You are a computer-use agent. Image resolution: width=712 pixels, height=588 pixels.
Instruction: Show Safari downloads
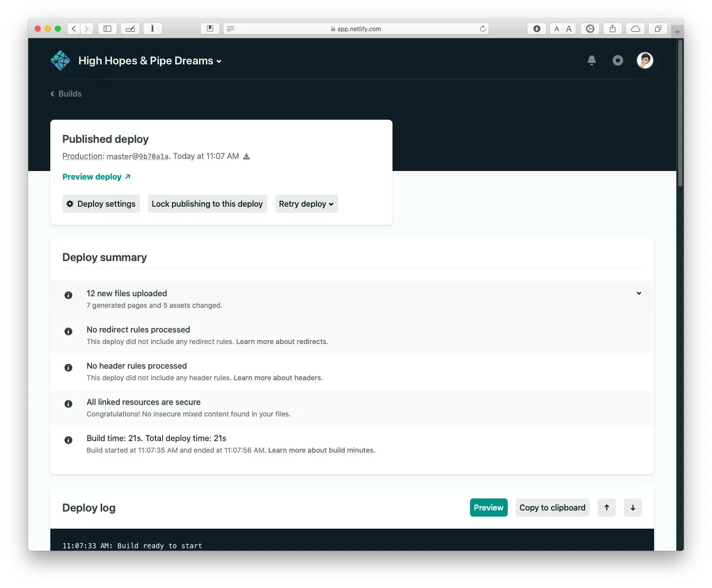tap(537, 29)
